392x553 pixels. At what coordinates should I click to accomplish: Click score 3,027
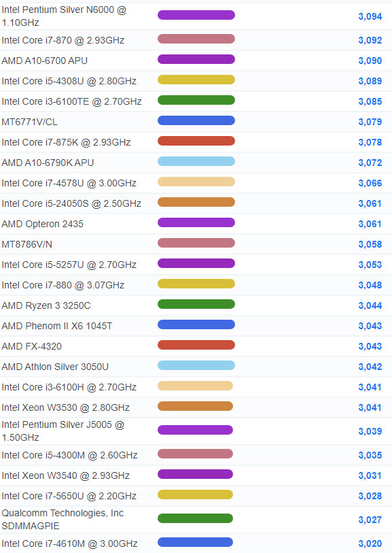(370, 520)
